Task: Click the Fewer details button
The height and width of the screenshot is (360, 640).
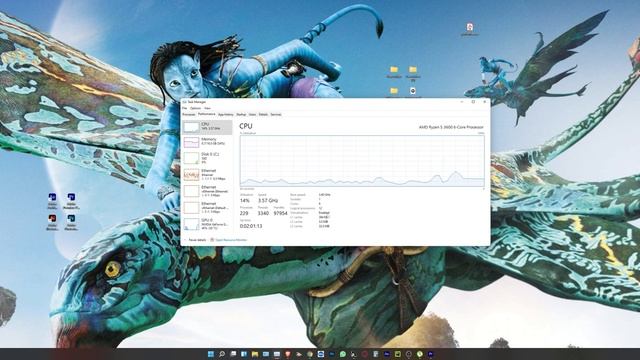Action: point(195,240)
